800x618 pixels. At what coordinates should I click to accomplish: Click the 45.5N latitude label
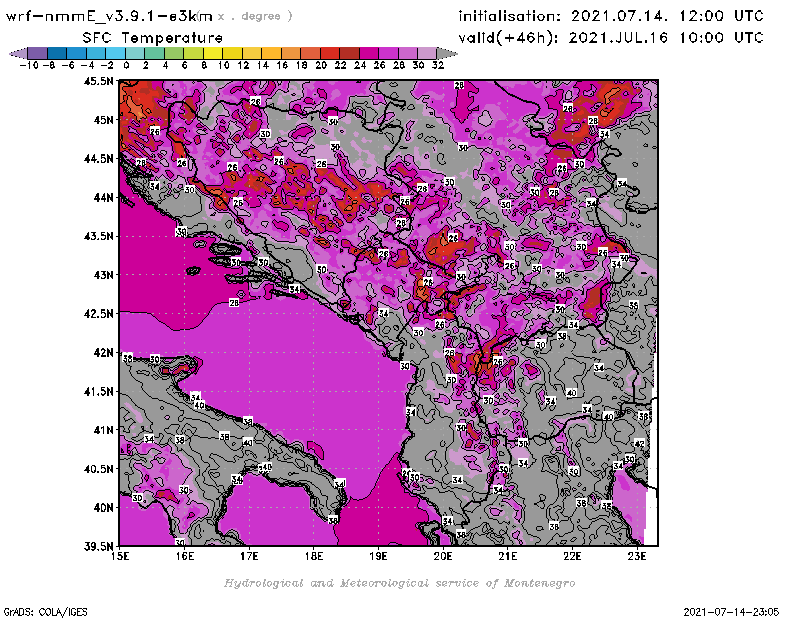98,81
